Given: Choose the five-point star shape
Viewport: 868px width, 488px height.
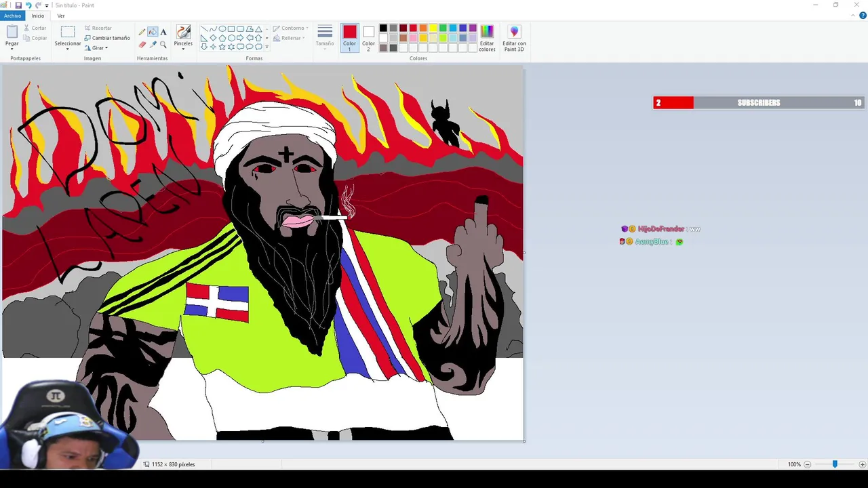Looking at the screenshot, I should [222, 47].
